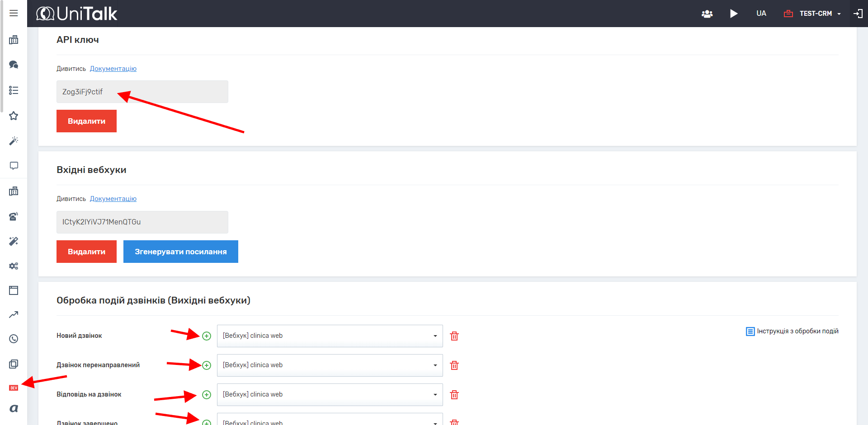Delete the Дзвінок перенаправлений webhook row
This screenshot has height=425, width=868.
[454, 365]
